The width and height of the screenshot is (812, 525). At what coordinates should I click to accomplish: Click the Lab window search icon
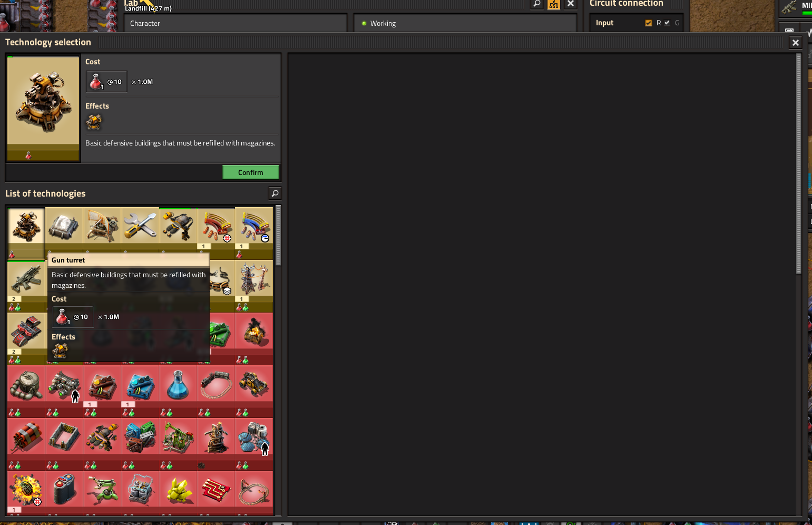coord(537,4)
